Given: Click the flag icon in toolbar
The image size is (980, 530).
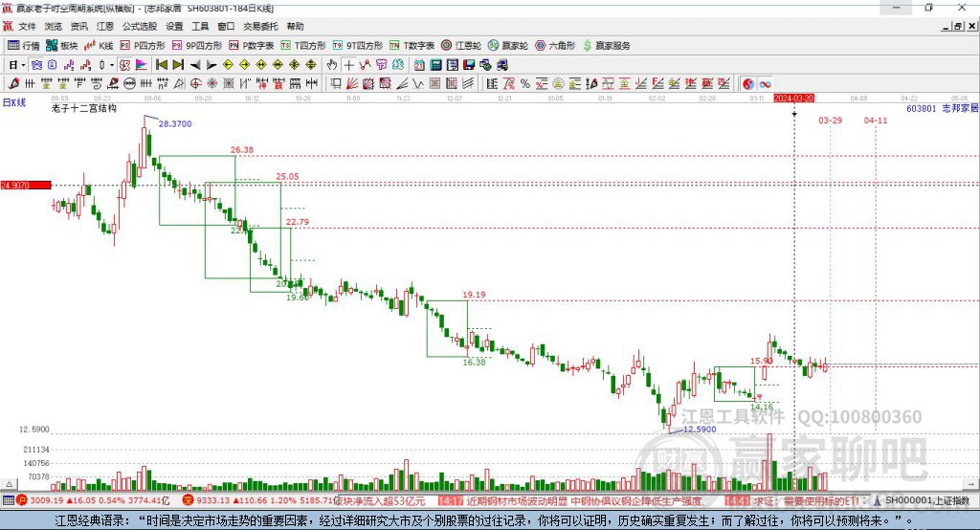Looking at the screenshot, I should 142,65.
